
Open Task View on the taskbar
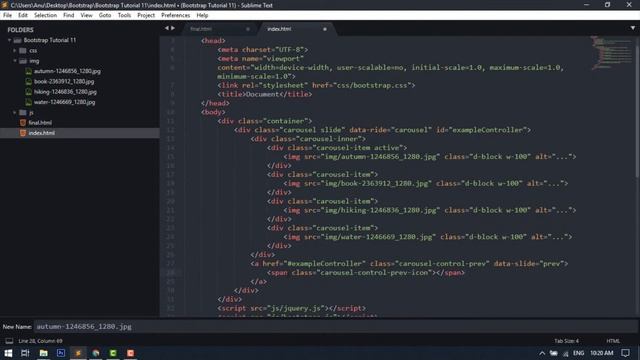click(x=25, y=353)
